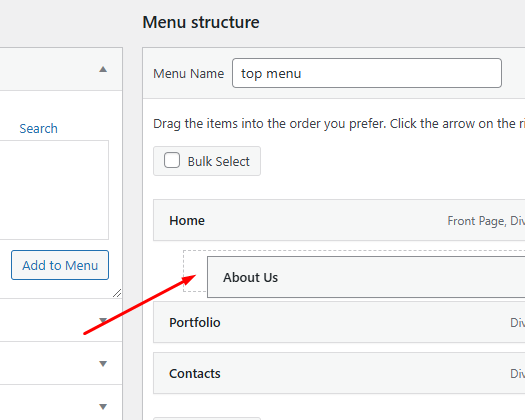Expand the middle collapsed panel's down arrow
This screenshot has width=525, height=420.
pyautogui.click(x=103, y=363)
